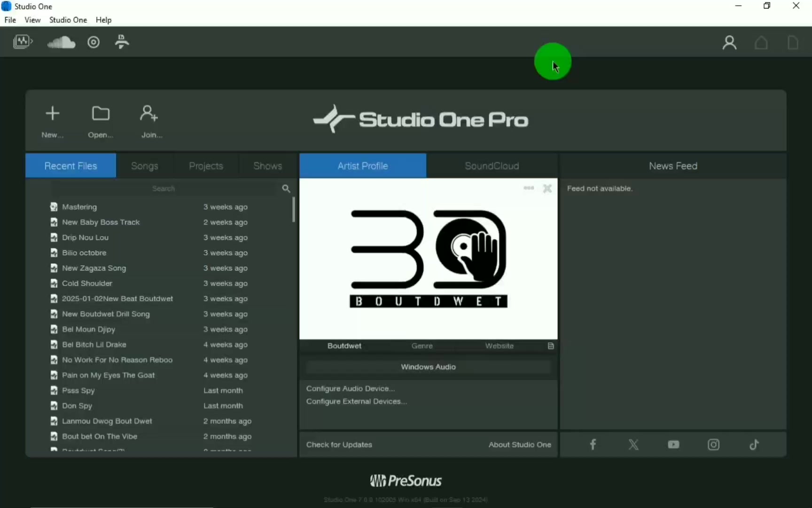Click the News Feed header
This screenshot has height=508, width=812.
[673, 166]
